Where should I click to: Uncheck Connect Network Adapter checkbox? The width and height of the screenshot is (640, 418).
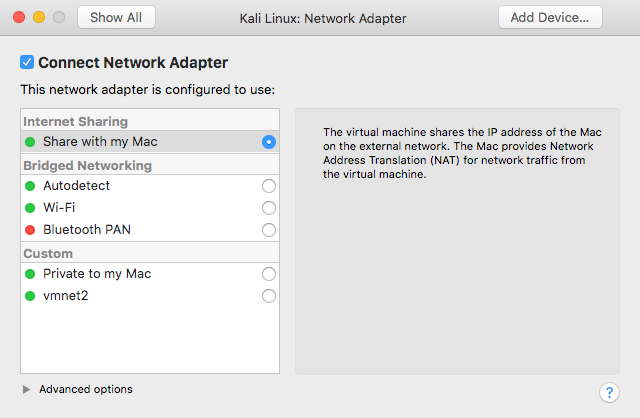[x=27, y=62]
